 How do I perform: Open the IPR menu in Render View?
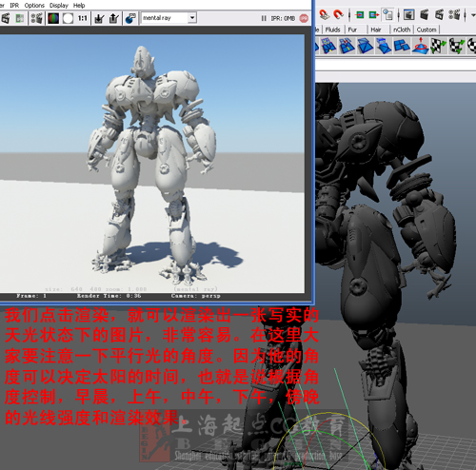[14, 6]
